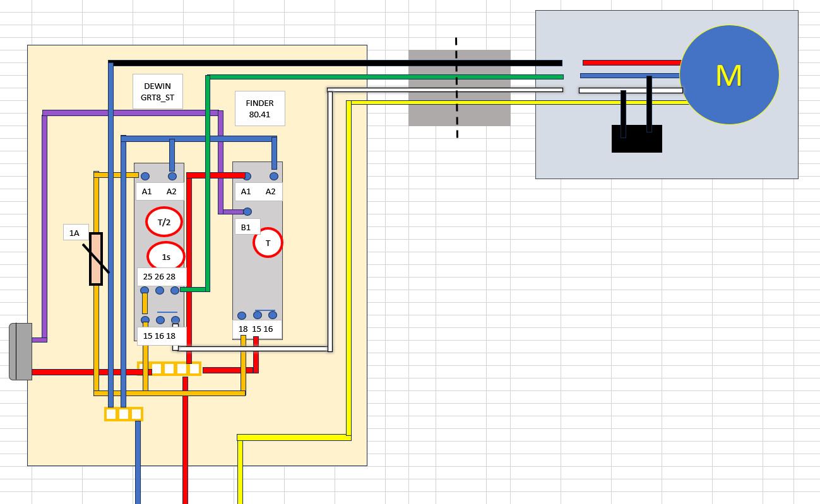Click the B1 terminal label
The height and width of the screenshot is (504, 820).
246,227
